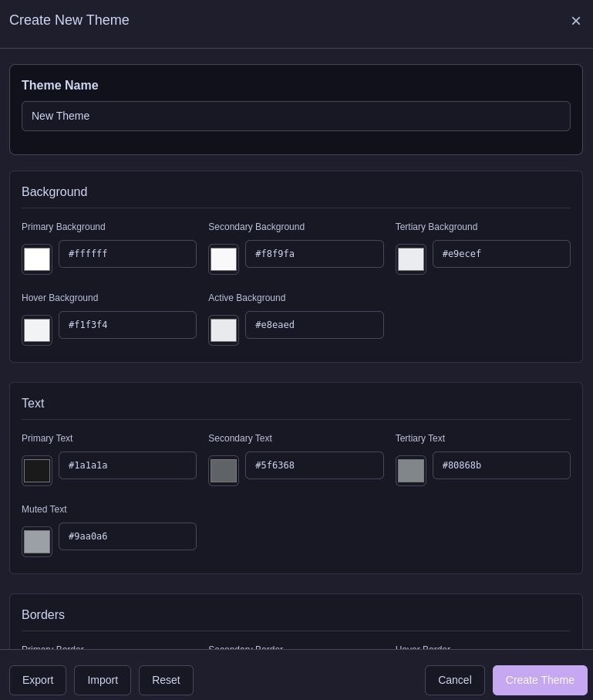
Task: Open the Hover Background color swatch
Action: (x=37, y=330)
